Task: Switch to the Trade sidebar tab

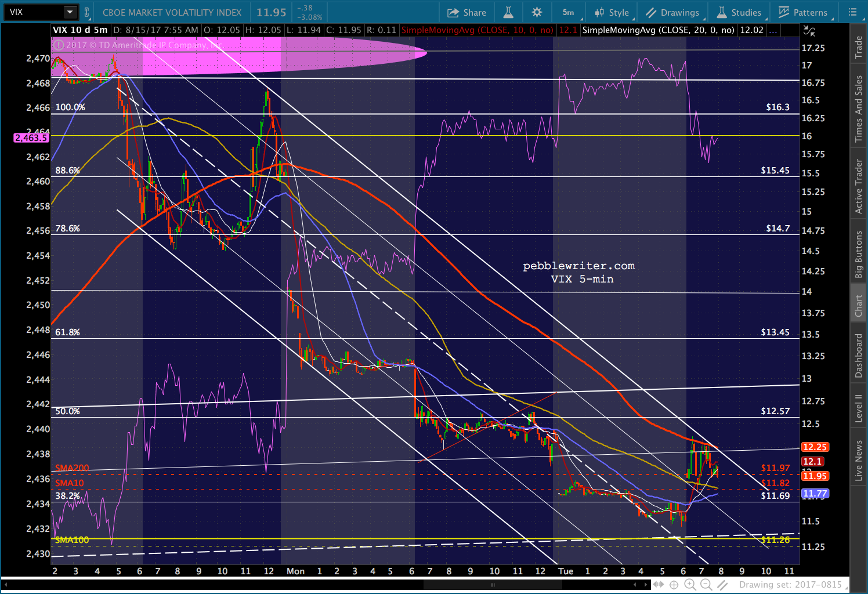Action: point(859,48)
